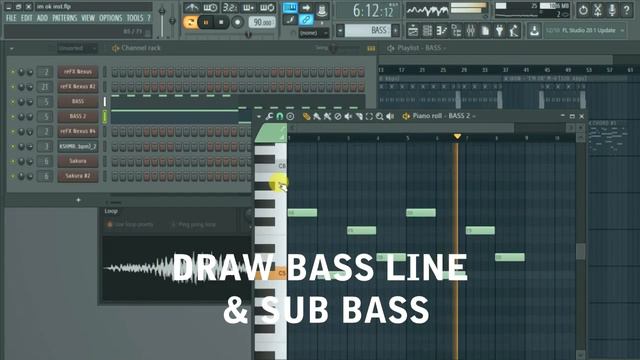The image size is (640, 360).
Task: Click the Sakura #2 channel button
Action: 78,176
